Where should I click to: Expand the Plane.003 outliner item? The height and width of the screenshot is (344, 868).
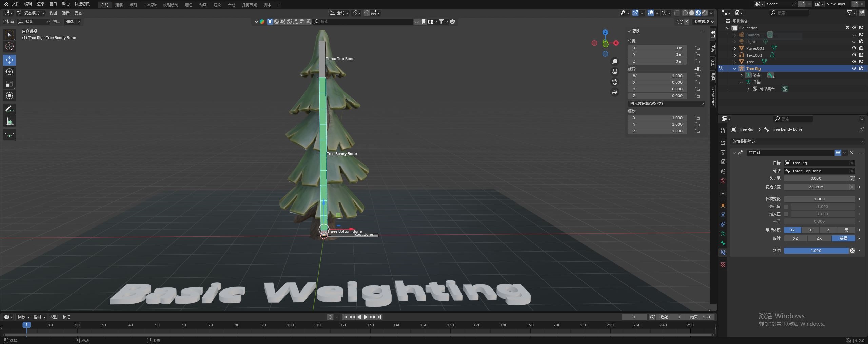point(735,48)
